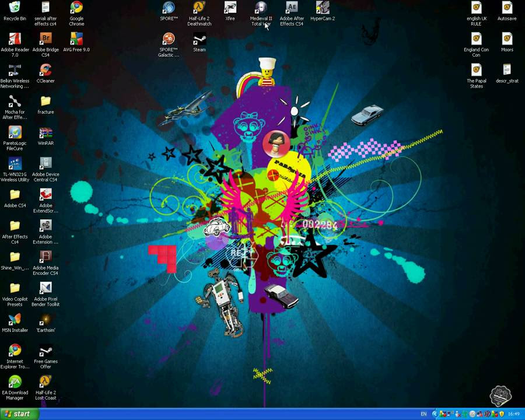Launch Adobe Pixel Bender Toolkit
Viewport: 525px width, 420px height.
coord(45,288)
